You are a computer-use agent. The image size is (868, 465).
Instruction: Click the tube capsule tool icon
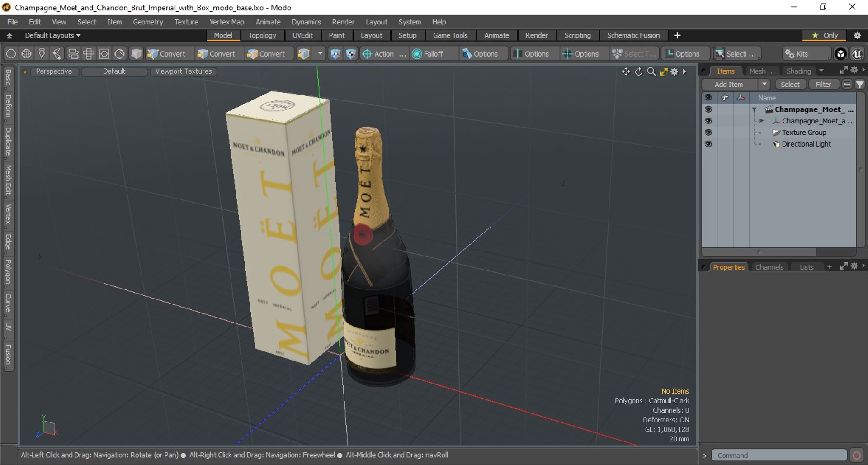[73, 54]
